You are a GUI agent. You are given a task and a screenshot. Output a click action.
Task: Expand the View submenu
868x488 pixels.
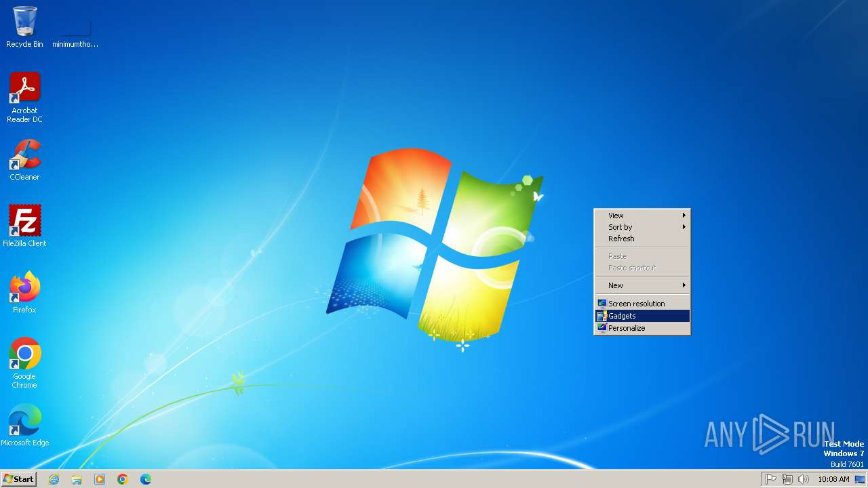pyautogui.click(x=642, y=216)
